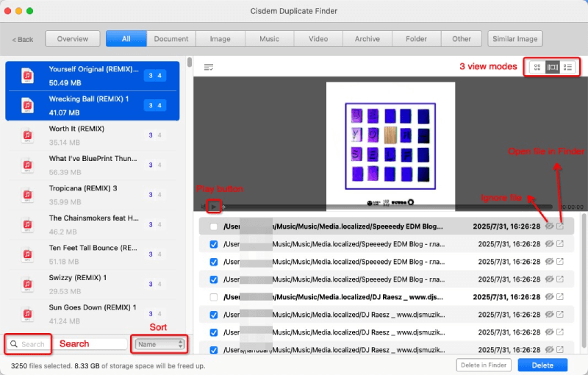The width and height of the screenshot is (588, 375).
Task: Switch to detailed list view mode
Action: (x=567, y=67)
